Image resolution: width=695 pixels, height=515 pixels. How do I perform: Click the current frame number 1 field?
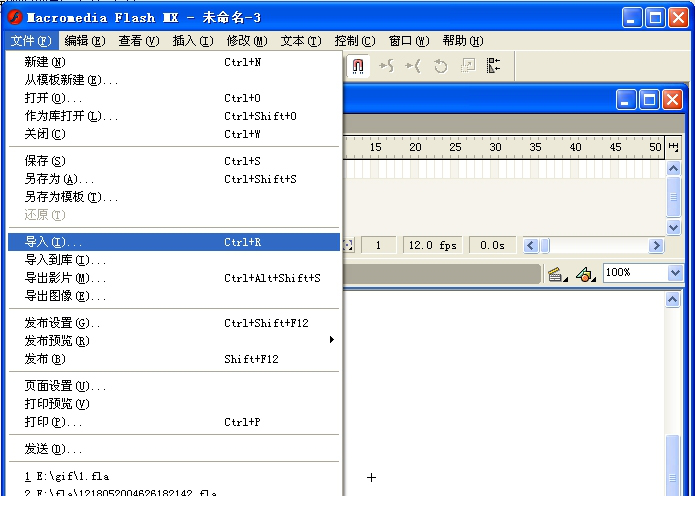click(x=379, y=245)
